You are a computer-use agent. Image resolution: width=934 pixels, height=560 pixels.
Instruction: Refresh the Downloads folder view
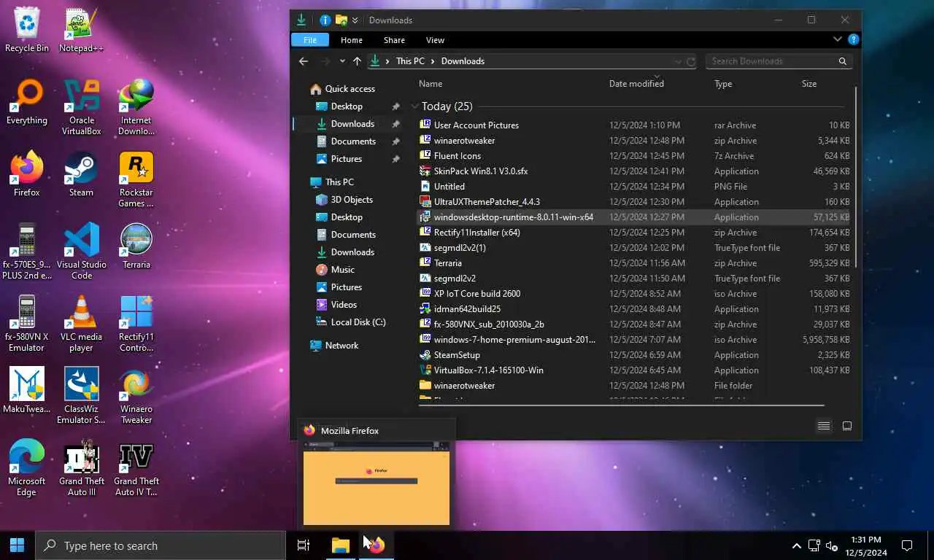pyautogui.click(x=691, y=62)
